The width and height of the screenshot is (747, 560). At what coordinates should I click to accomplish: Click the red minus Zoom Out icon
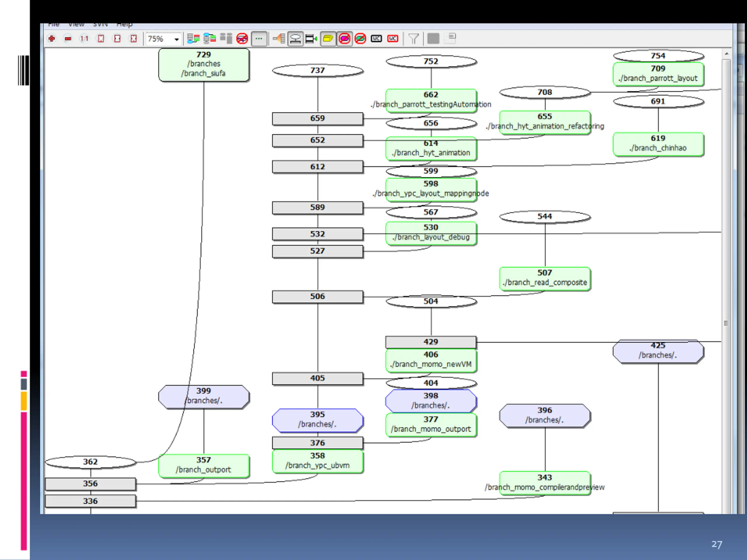click(68, 38)
